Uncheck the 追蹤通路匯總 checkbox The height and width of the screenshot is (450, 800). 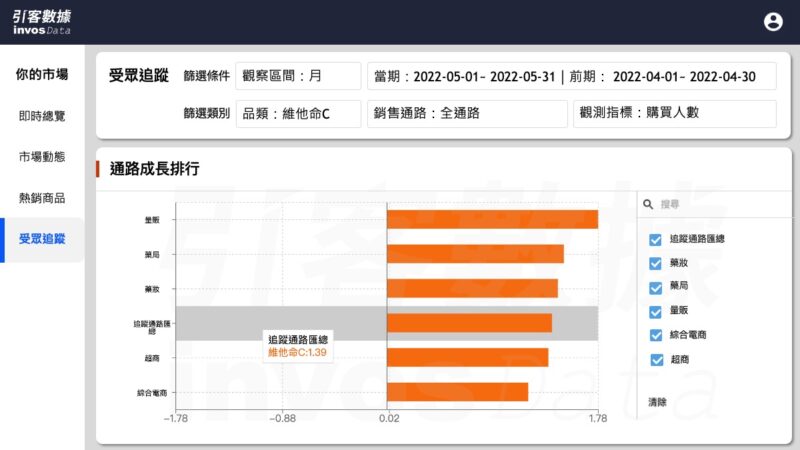click(655, 240)
